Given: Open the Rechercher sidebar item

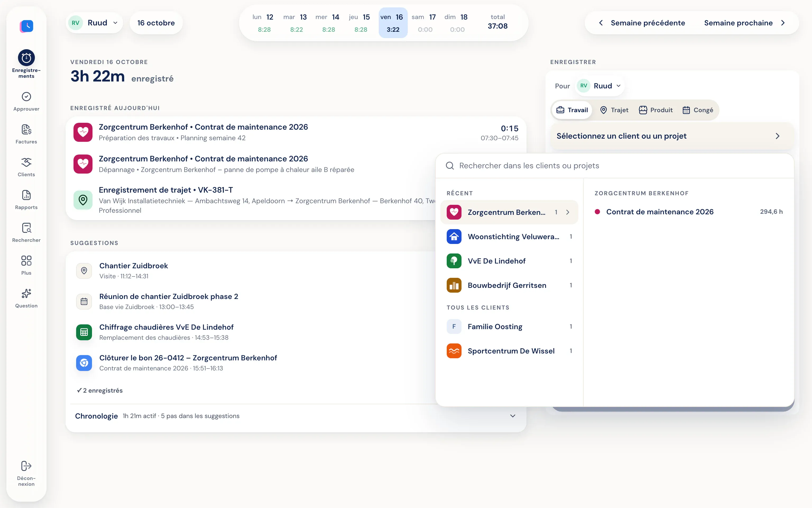Looking at the screenshot, I should pos(26,233).
